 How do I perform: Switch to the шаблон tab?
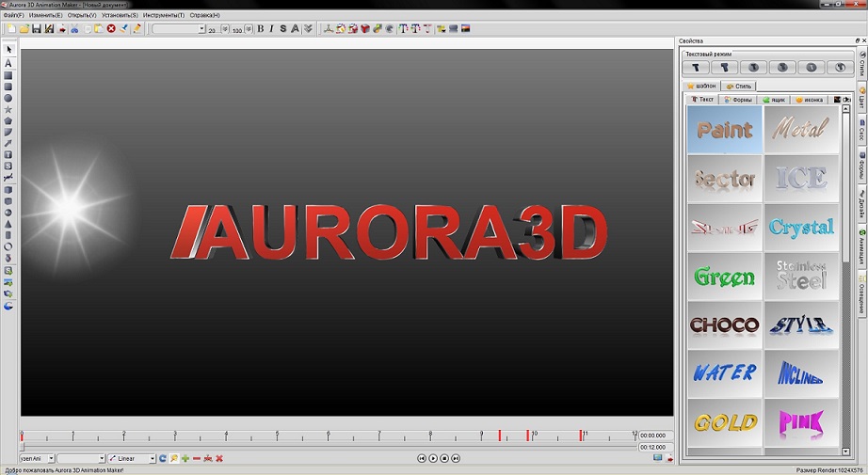[702, 87]
